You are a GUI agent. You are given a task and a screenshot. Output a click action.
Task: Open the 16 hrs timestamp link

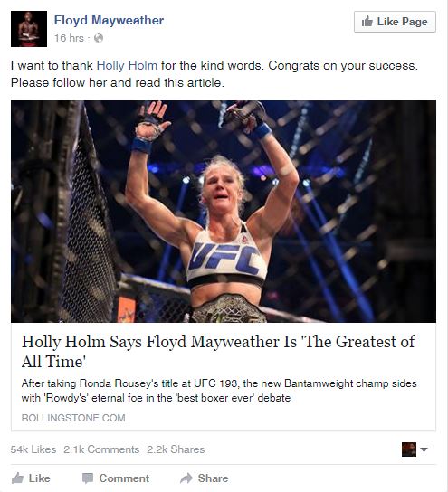pos(69,38)
